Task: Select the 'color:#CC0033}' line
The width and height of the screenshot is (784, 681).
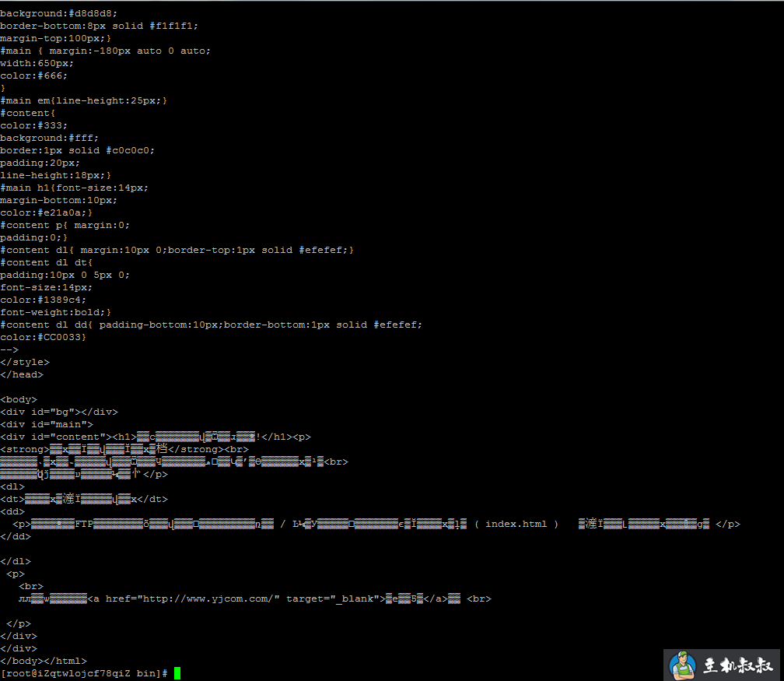Action: click(43, 337)
